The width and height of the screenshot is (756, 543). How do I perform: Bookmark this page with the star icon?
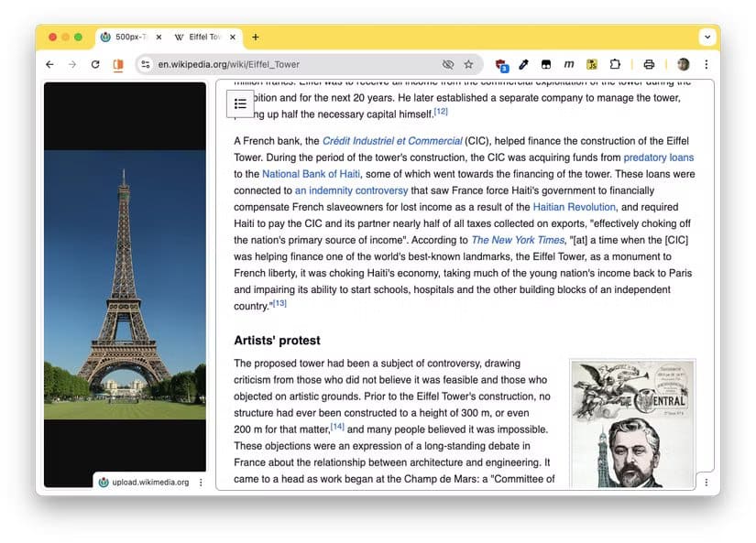(x=468, y=64)
